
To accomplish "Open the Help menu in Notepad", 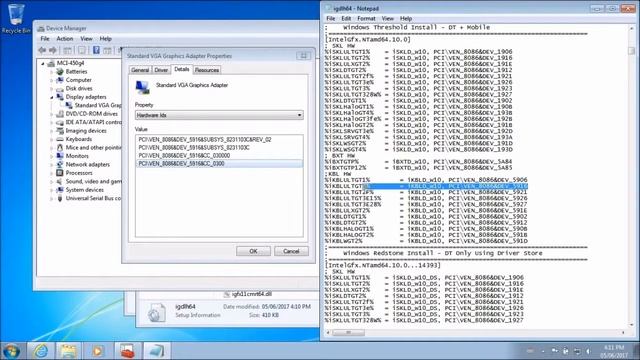I will (406, 18).
